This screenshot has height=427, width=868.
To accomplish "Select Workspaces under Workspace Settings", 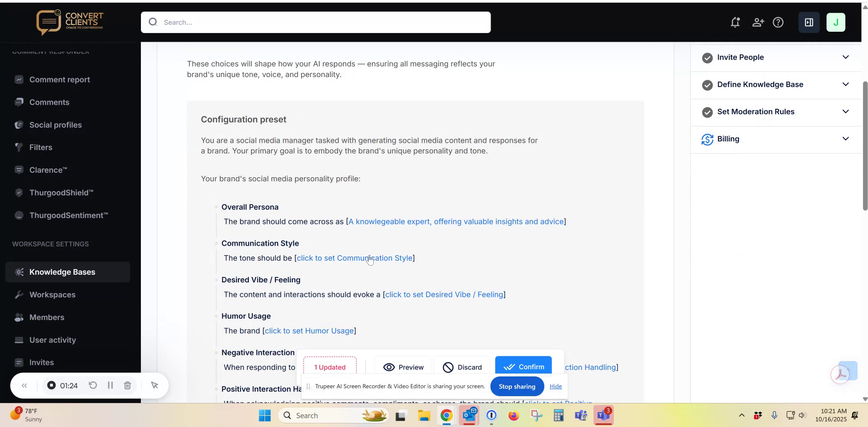I will [x=52, y=295].
